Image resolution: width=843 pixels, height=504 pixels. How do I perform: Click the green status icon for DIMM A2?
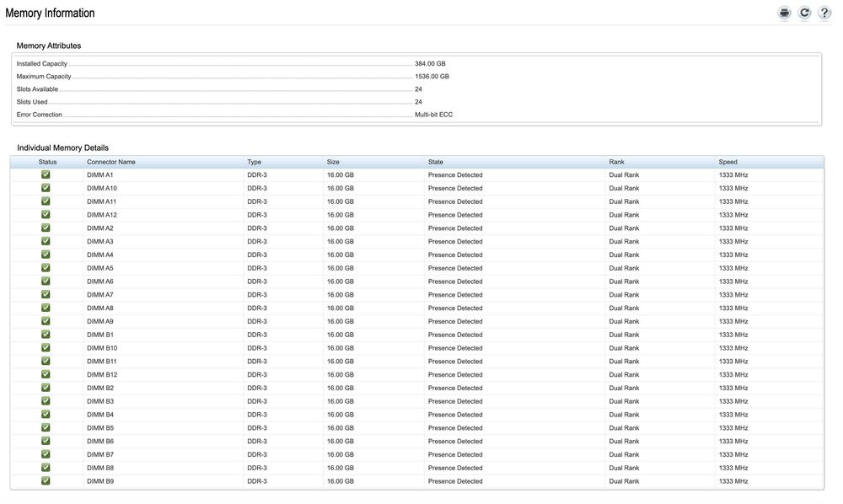click(46, 228)
